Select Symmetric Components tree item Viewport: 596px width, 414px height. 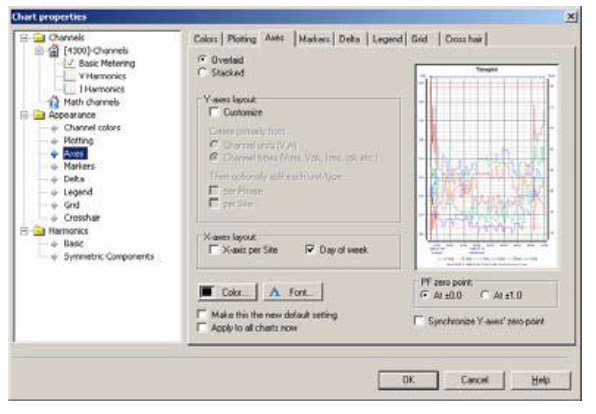click(x=109, y=257)
